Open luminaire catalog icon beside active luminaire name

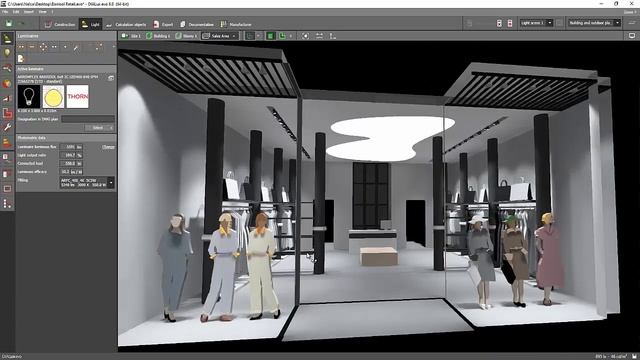[111, 78]
